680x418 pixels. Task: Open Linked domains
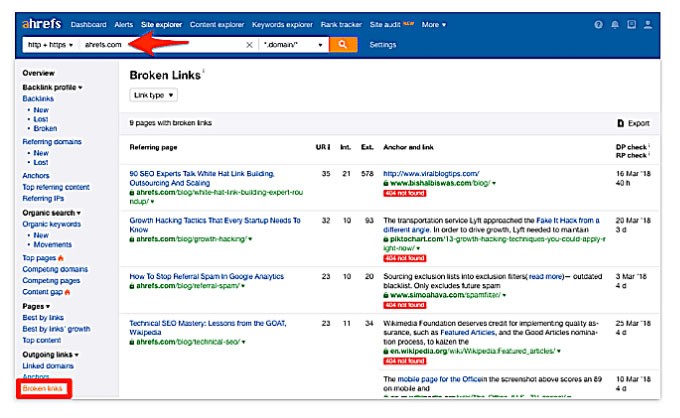click(x=48, y=366)
